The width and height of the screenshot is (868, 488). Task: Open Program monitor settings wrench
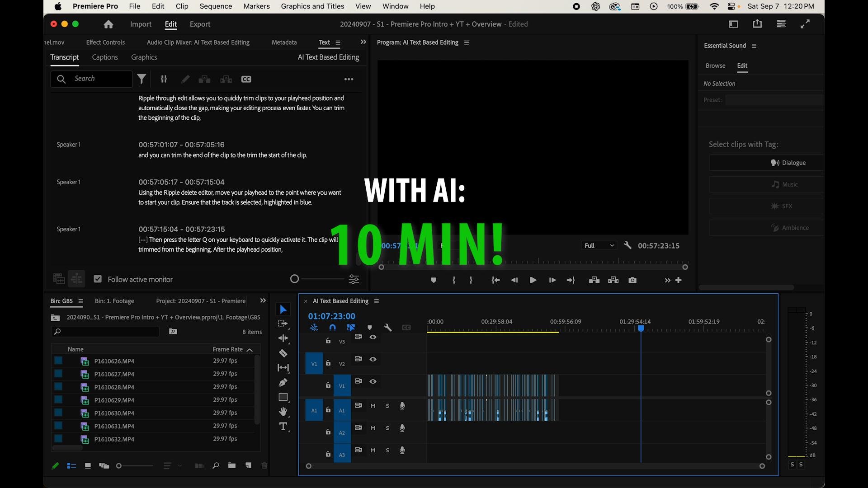click(x=627, y=245)
